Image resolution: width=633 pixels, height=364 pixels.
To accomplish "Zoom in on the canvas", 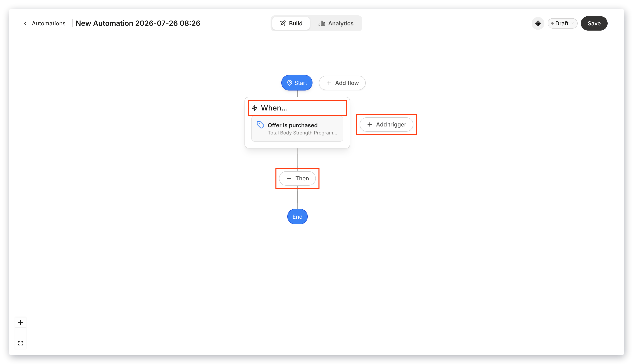I will 21,322.
